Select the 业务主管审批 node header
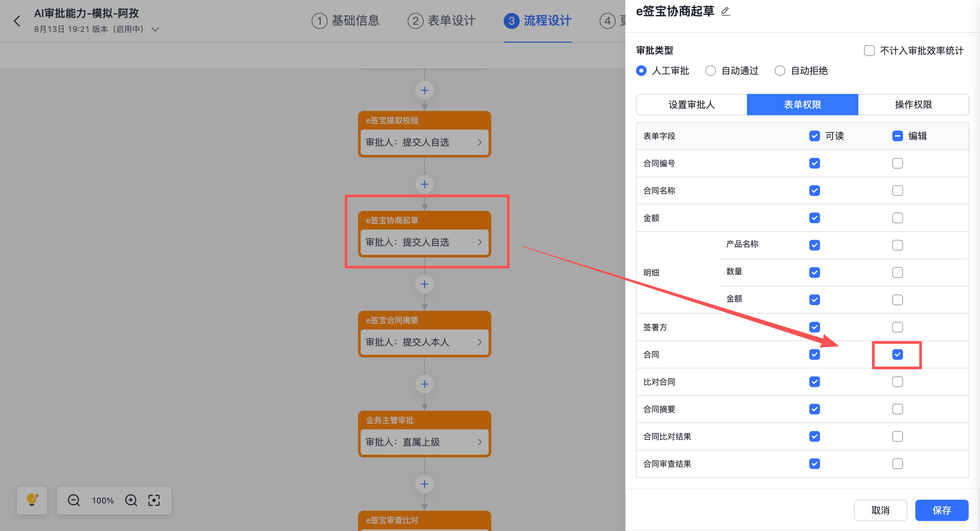980x531 pixels. (x=424, y=420)
